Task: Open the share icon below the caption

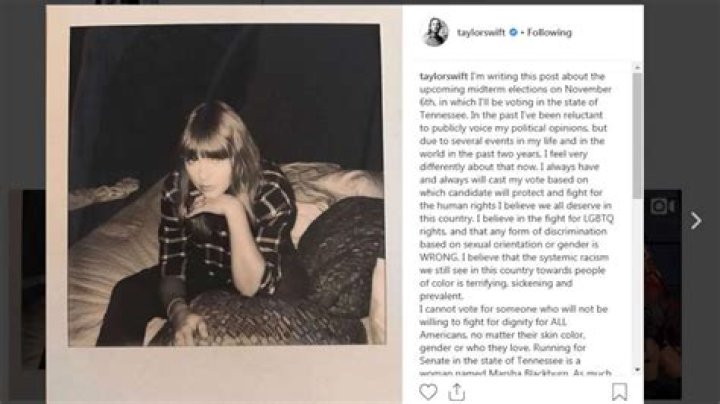Action: pos(456,392)
